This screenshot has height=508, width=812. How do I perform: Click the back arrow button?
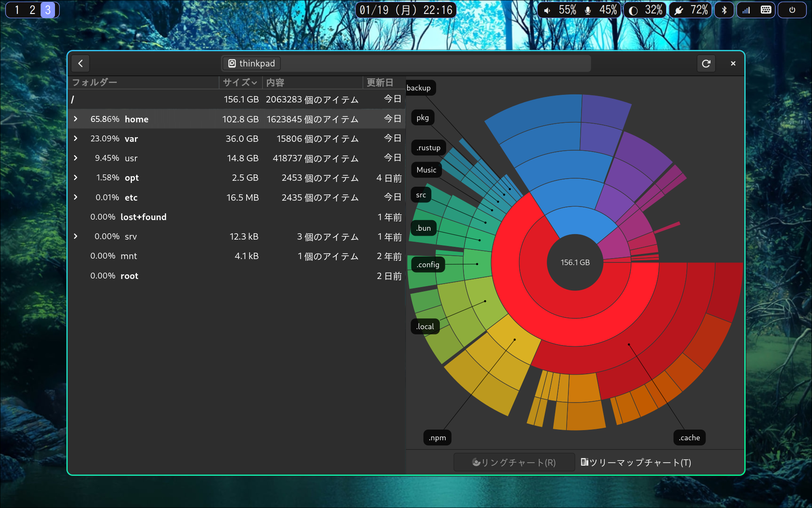coord(80,63)
